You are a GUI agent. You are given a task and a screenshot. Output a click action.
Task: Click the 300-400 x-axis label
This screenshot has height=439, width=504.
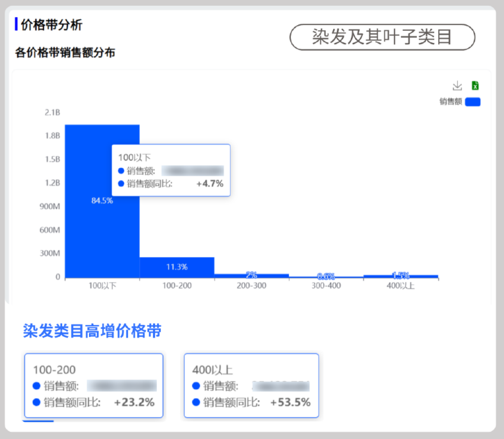click(x=326, y=286)
